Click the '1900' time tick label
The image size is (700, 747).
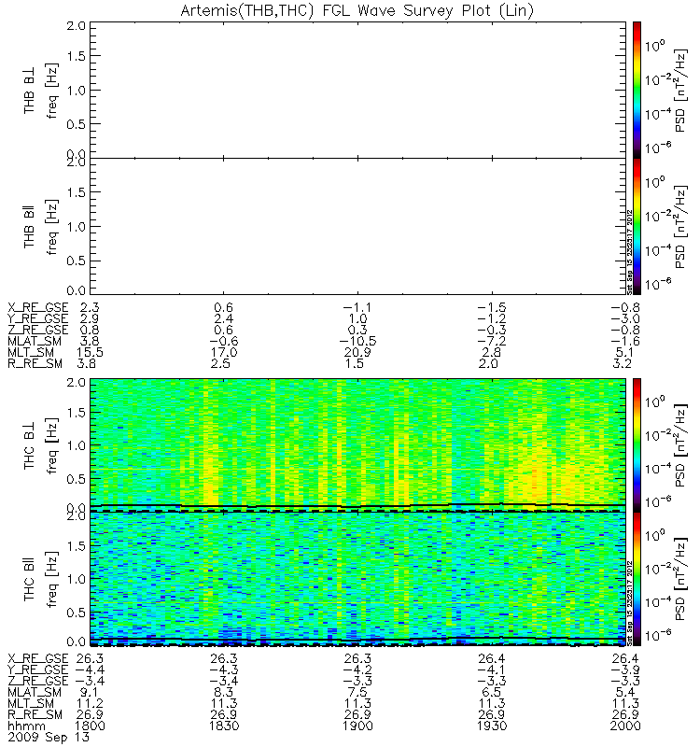click(x=357, y=726)
